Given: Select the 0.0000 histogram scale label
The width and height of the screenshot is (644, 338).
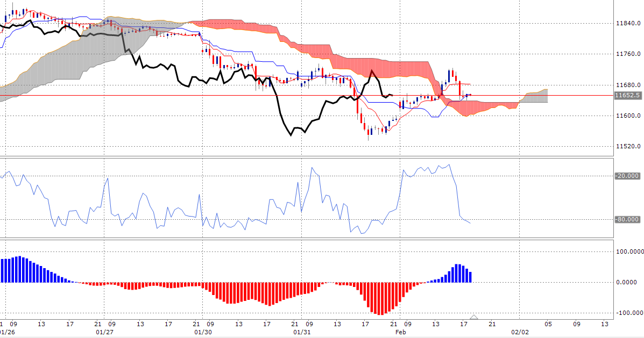Looking at the screenshot, I should 626,282.
